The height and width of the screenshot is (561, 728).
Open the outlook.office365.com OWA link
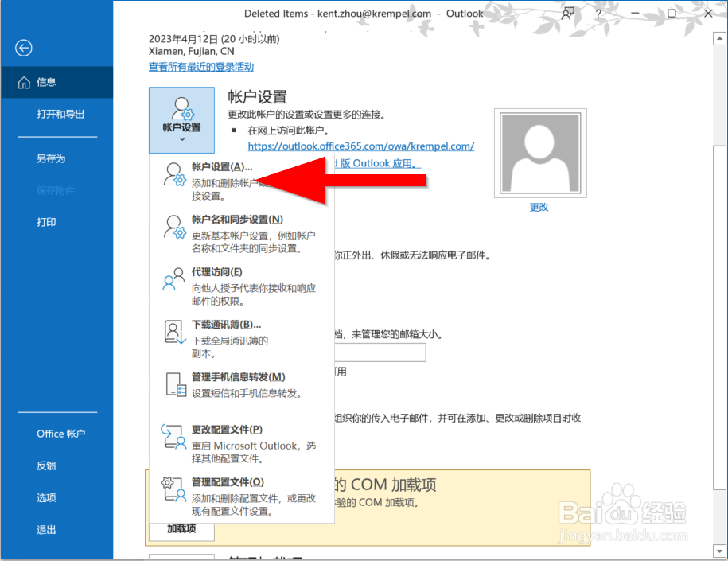pyautogui.click(x=360, y=146)
